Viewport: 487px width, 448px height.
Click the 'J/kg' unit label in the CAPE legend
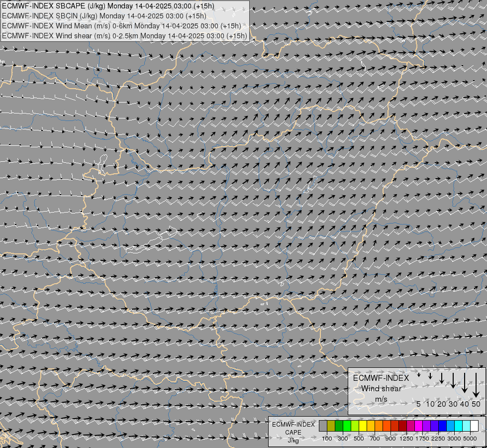point(293,441)
